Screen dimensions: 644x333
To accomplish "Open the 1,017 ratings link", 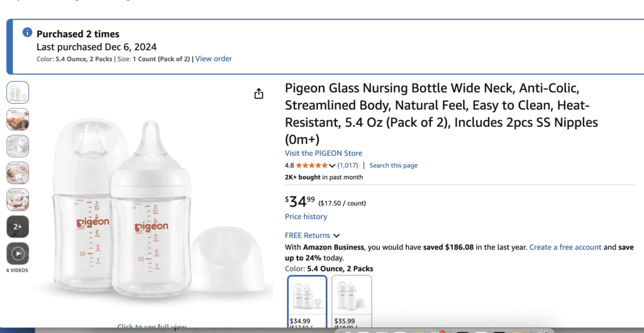I will [347, 165].
